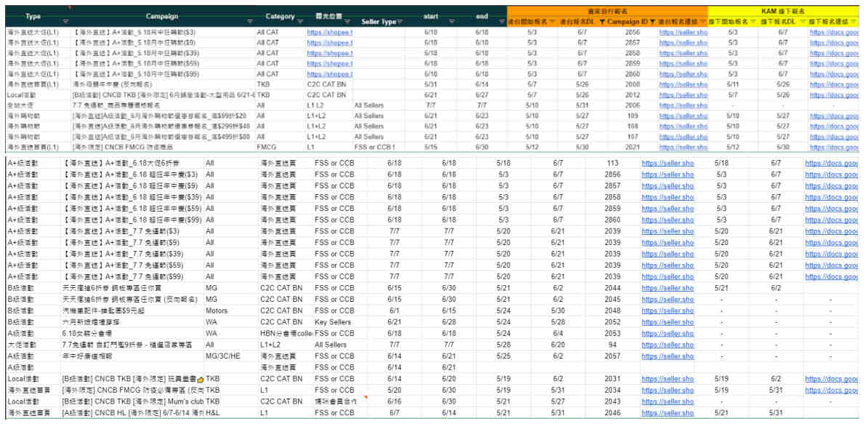Open the Type column filter dropdown
The width and height of the screenshot is (868, 424).
click(x=66, y=22)
